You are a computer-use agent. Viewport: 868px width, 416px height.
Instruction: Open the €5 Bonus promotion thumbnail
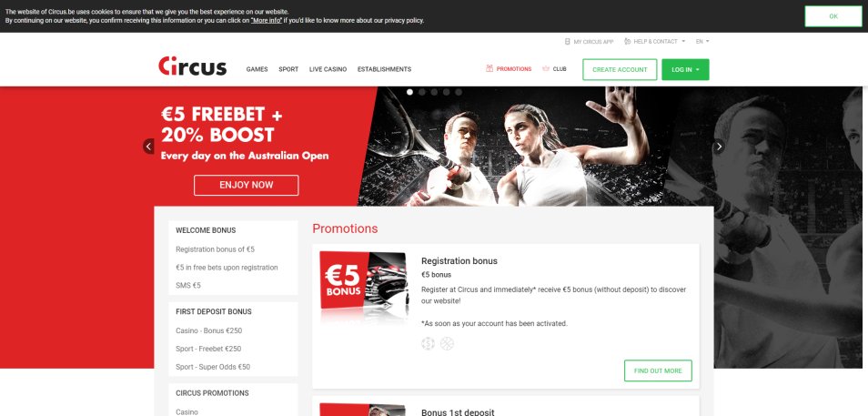364,282
